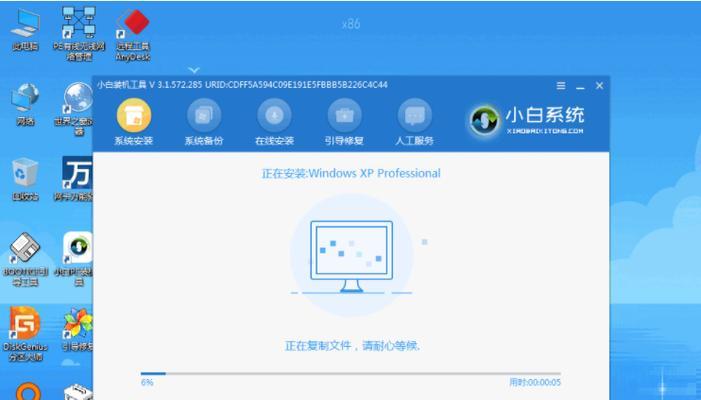The height and width of the screenshot is (400, 701).
Task: Open the 回收站 recycle bin
Action: [25, 179]
